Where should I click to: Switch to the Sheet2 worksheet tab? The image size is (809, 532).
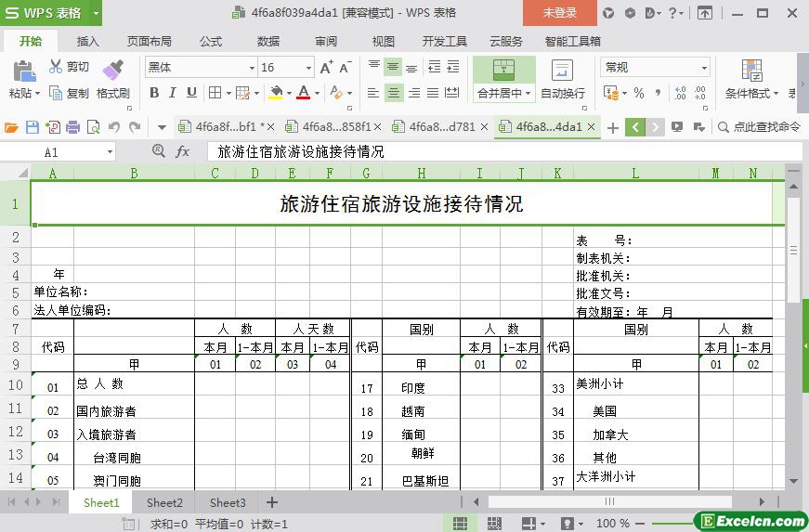tap(164, 502)
